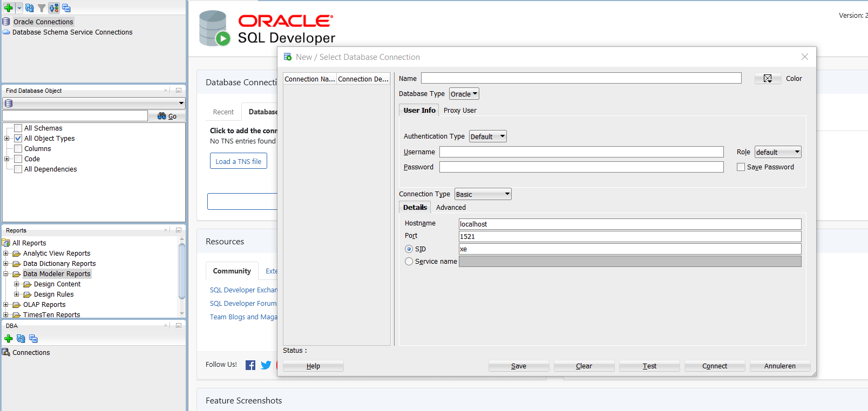Enable the Save Password checkbox
The width and height of the screenshot is (868, 411).
(741, 167)
